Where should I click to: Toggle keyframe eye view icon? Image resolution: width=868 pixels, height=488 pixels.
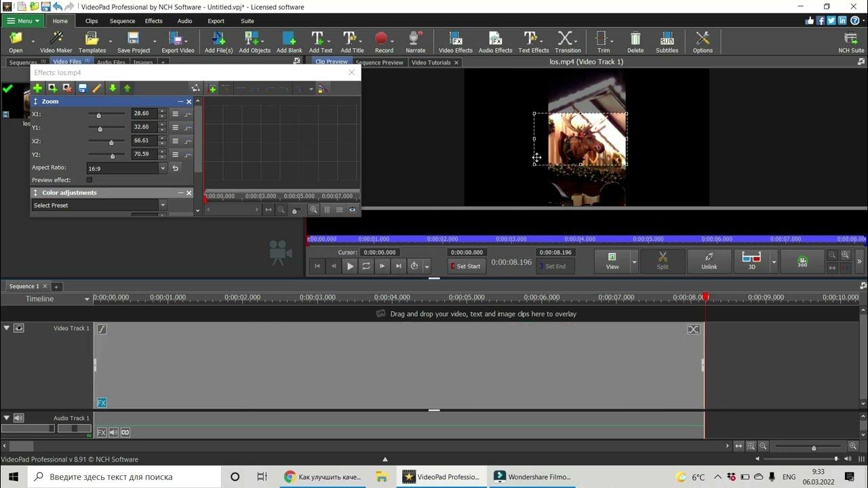[x=353, y=210]
